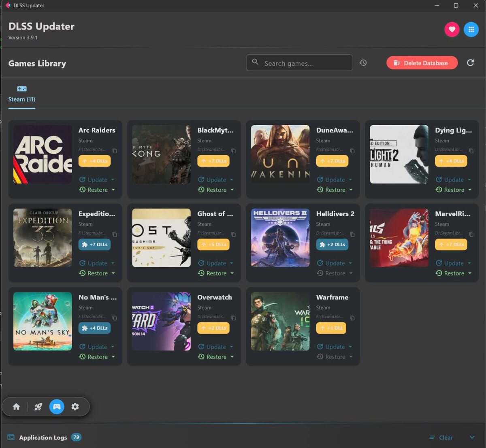This screenshot has height=448, width=486.
Task: Copy the Warframe path
Action: coord(352,318)
